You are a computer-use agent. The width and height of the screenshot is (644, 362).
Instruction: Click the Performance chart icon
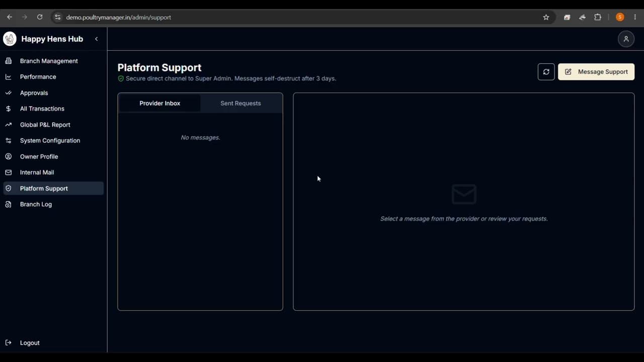point(8,77)
